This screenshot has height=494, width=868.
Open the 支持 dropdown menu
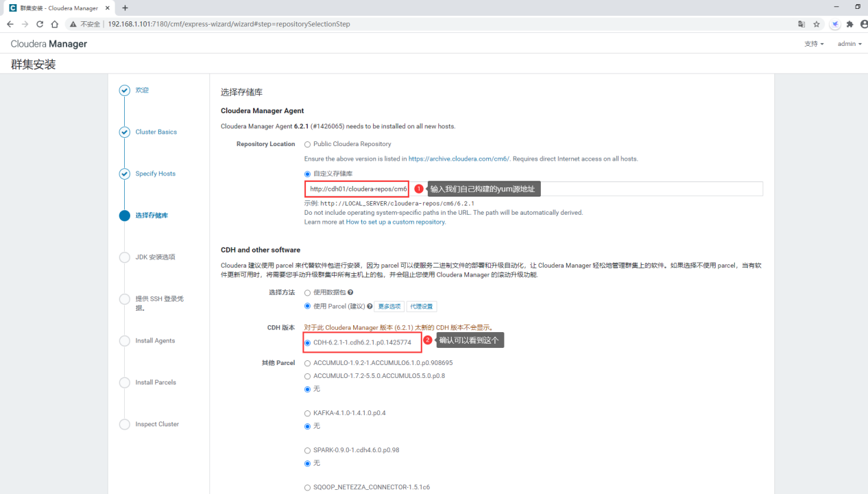[x=814, y=44]
